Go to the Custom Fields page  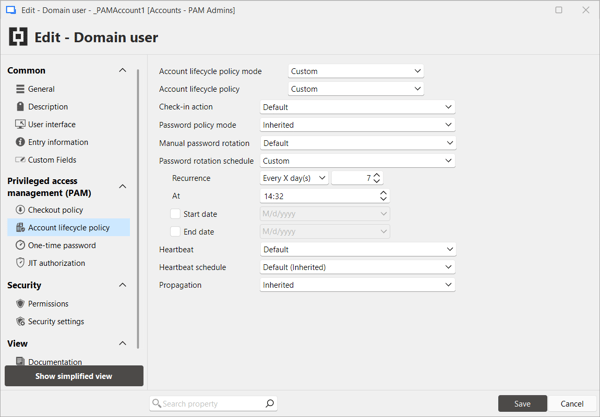pyautogui.click(x=69, y=160)
